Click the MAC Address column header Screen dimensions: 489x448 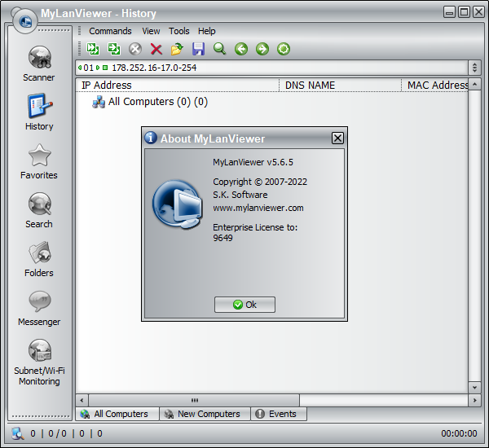[434, 85]
